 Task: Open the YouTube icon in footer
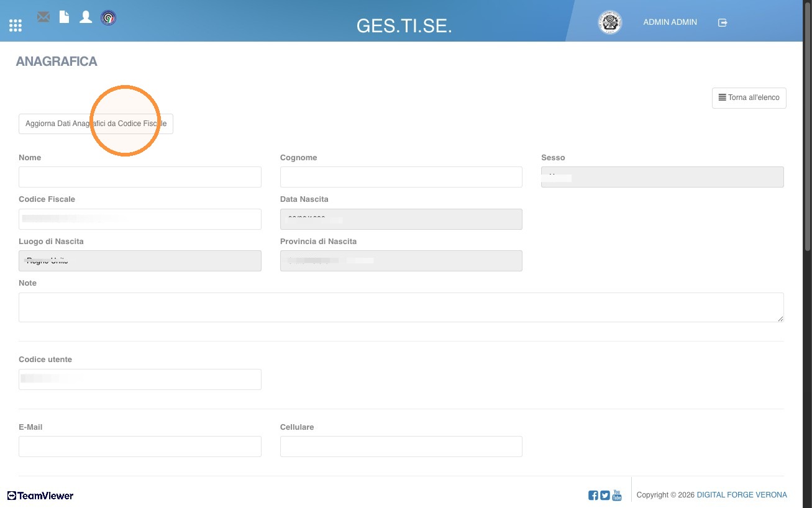coord(617,495)
